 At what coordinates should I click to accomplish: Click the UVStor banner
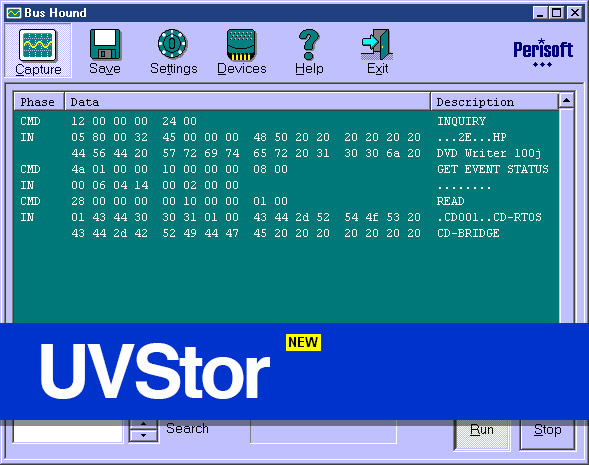(x=294, y=371)
